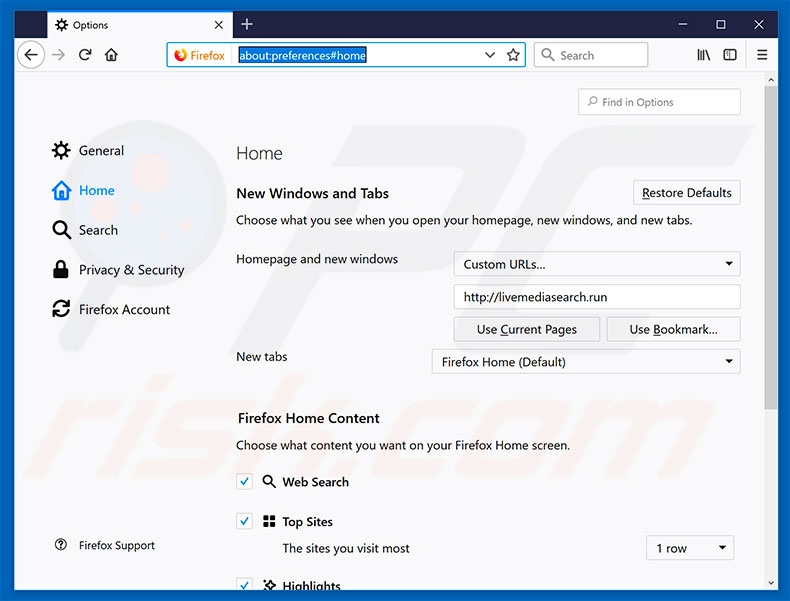The width and height of the screenshot is (790, 601).
Task: Click the Find in Options search field
Action: tap(660, 102)
